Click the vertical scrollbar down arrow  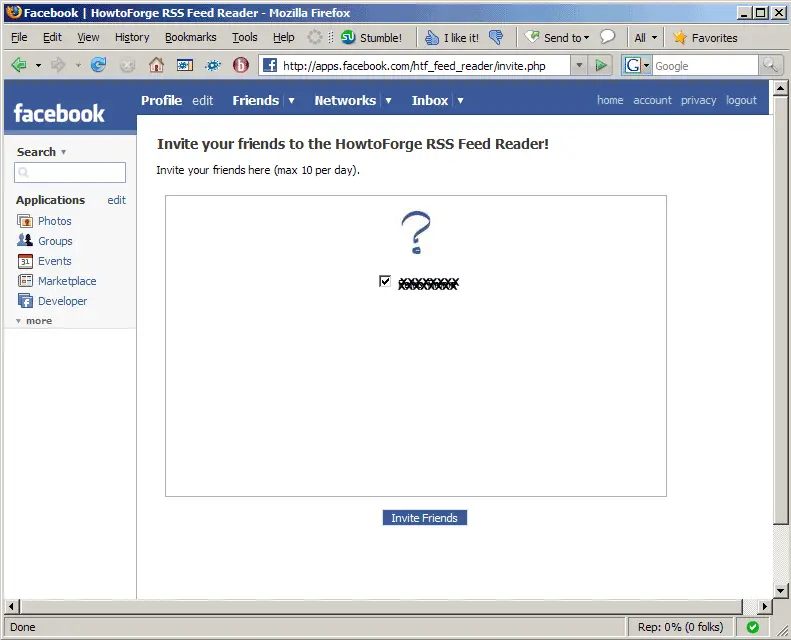point(780,591)
